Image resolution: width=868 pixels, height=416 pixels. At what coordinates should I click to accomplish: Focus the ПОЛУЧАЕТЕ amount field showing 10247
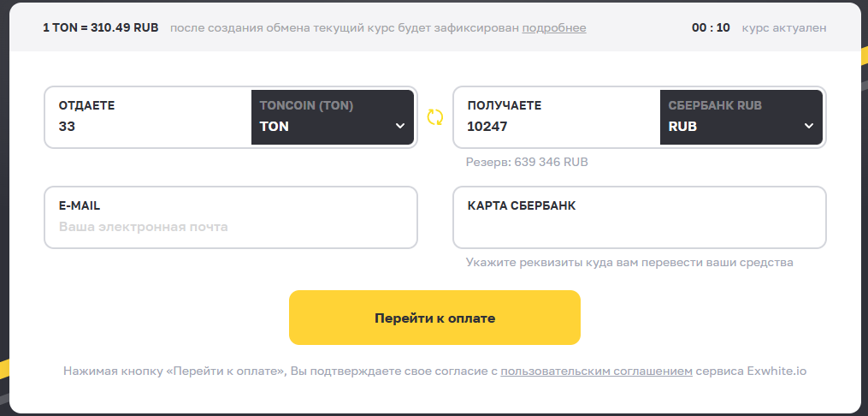[557, 127]
